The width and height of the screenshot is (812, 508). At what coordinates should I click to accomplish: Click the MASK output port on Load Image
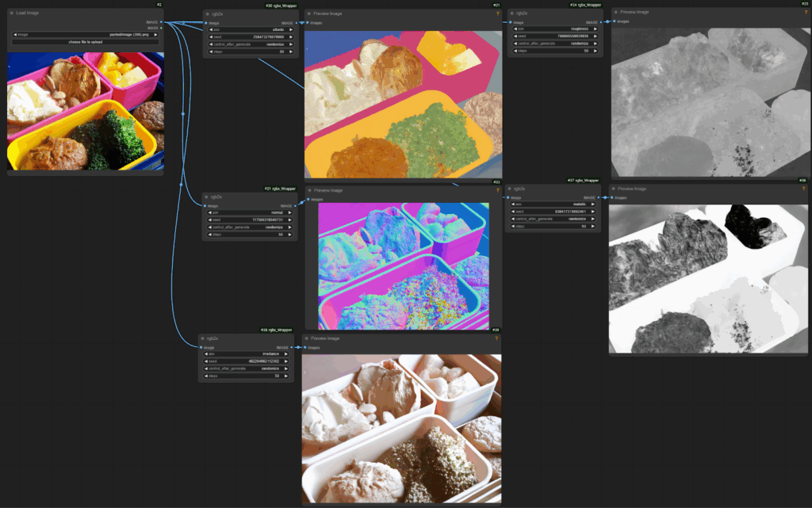pos(162,28)
